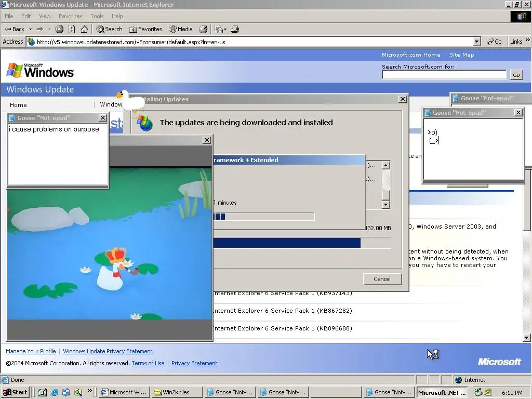
Task: Open the Favorites toolbar button
Action: tap(146, 29)
